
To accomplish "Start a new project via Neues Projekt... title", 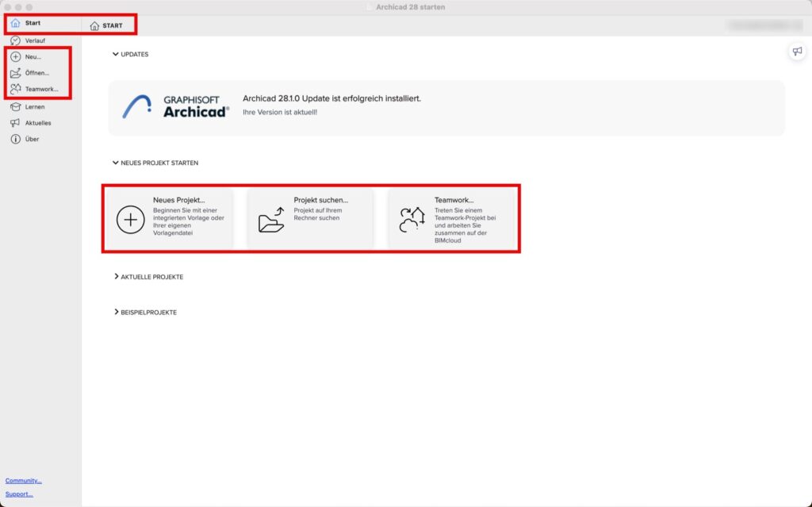I will [x=179, y=200].
